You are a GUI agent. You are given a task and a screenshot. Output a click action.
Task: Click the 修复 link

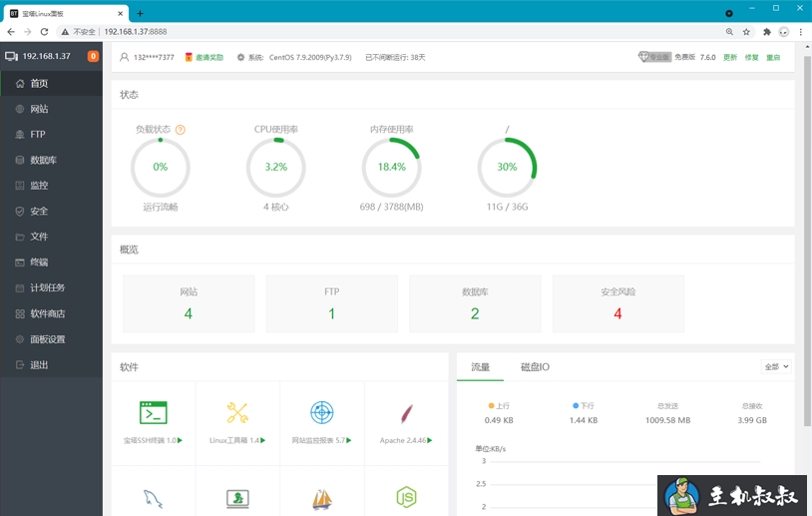click(x=751, y=57)
